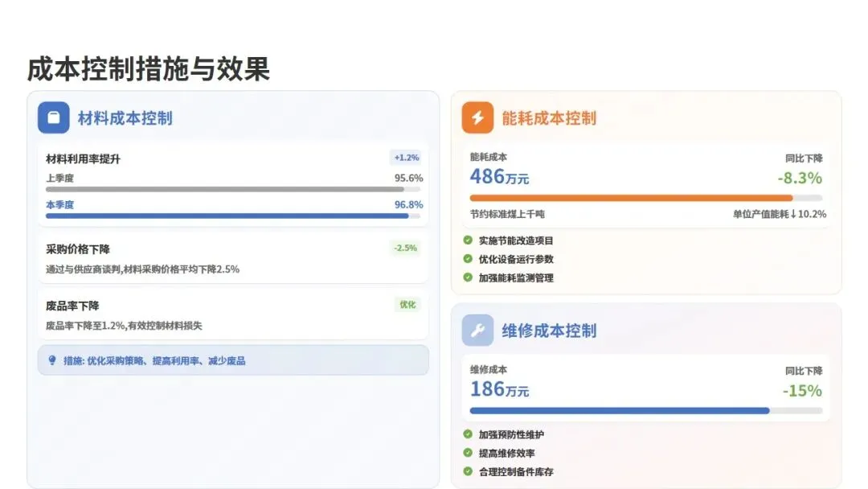Click the green check beside 提高维修效率
This screenshot has height=489, width=868.
pos(468,453)
